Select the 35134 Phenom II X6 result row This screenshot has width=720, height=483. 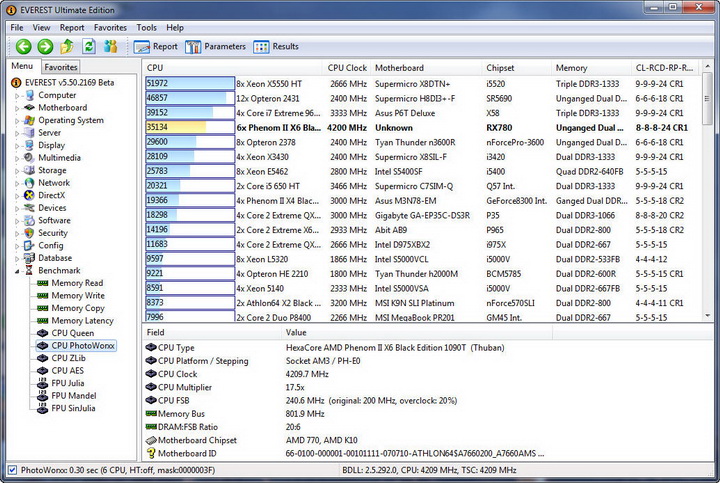422,128
